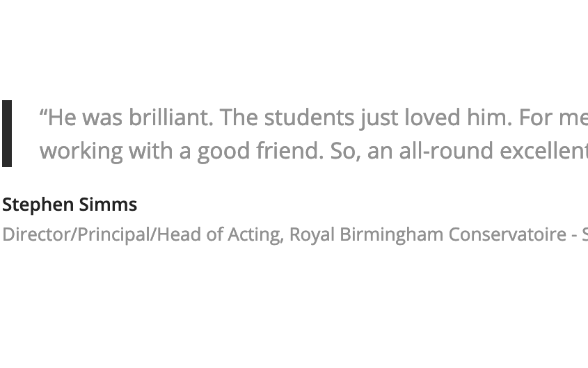588x368 pixels.
Task: Click the word students in the testimonial
Action: click(x=310, y=118)
